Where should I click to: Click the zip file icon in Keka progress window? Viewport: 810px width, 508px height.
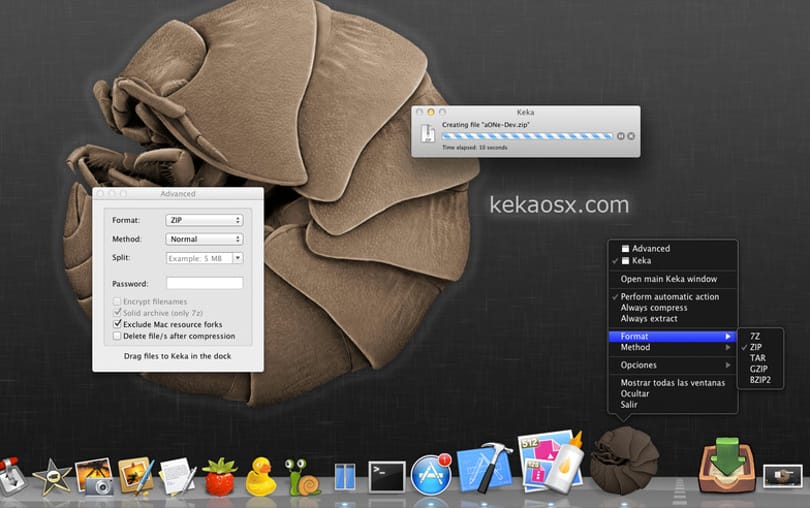pos(427,133)
